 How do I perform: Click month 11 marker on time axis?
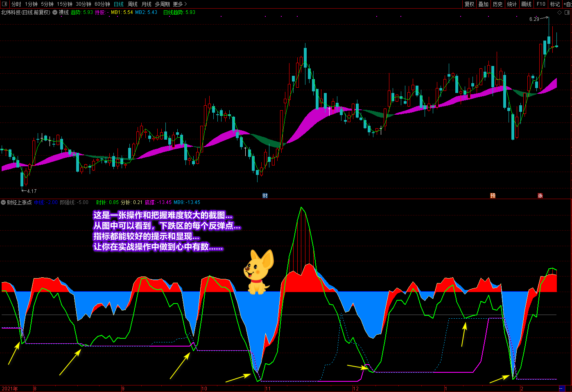[x=268, y=389]
